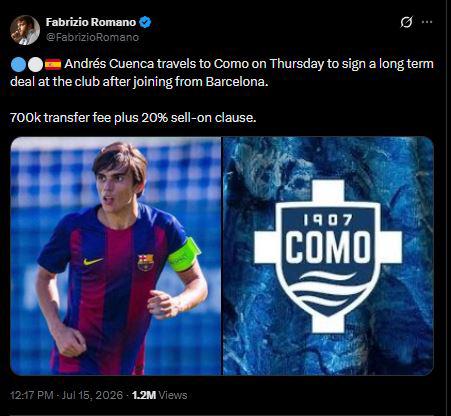
Task: Click the 1907 text on Como crest
Action: click(x=328, y=220)
